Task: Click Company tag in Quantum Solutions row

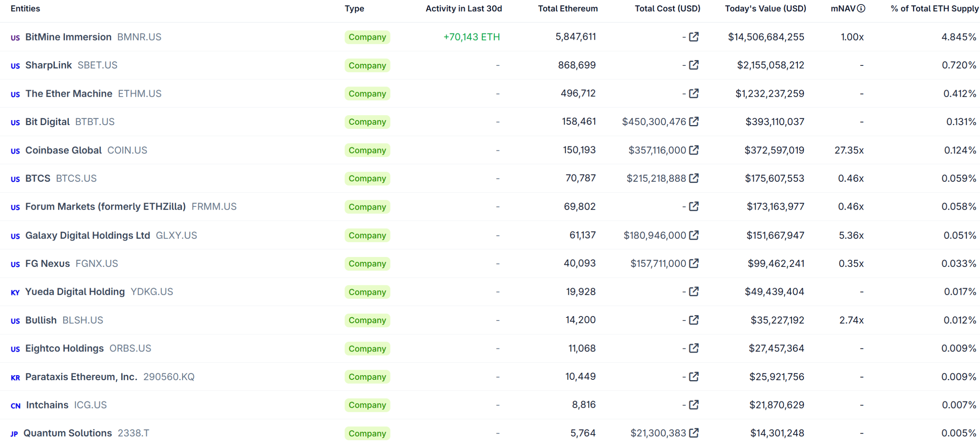Action: coord(367,433)
